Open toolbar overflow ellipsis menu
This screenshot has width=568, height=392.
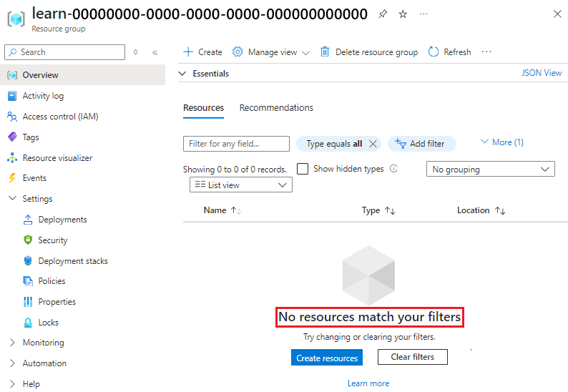486,52
